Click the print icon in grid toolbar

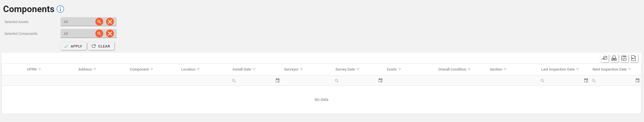click(614, 58)
